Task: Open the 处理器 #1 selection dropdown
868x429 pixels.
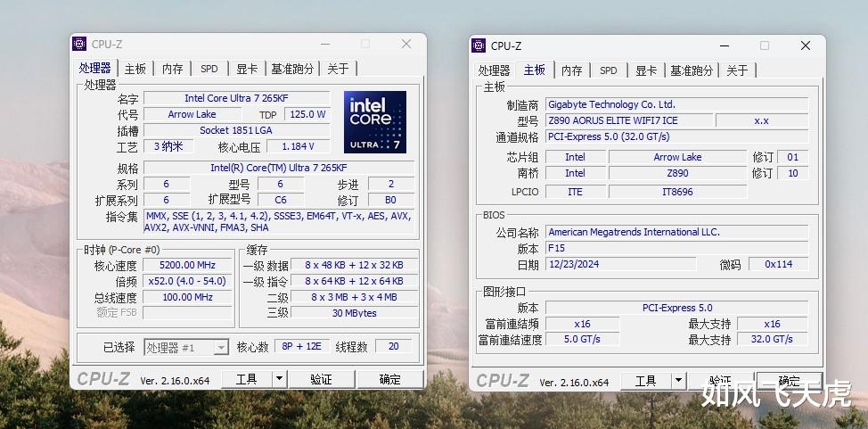Action: click(x=186, y=347)
